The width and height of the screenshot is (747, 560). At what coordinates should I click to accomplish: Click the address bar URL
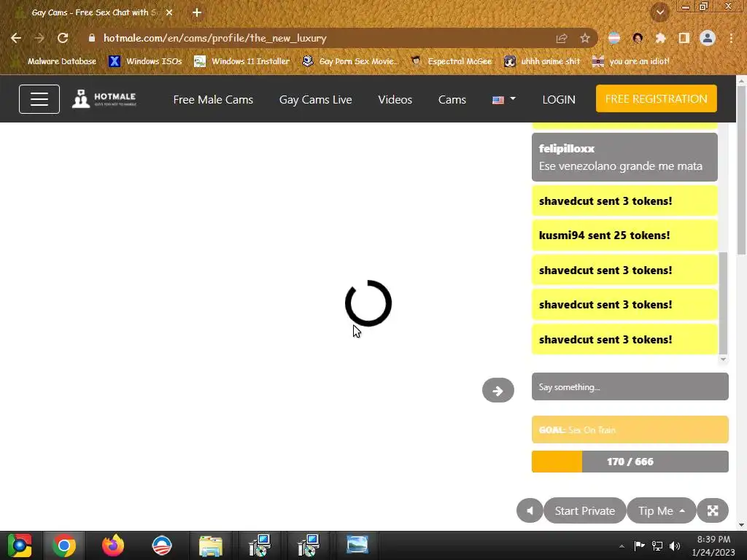coord(215,38)
